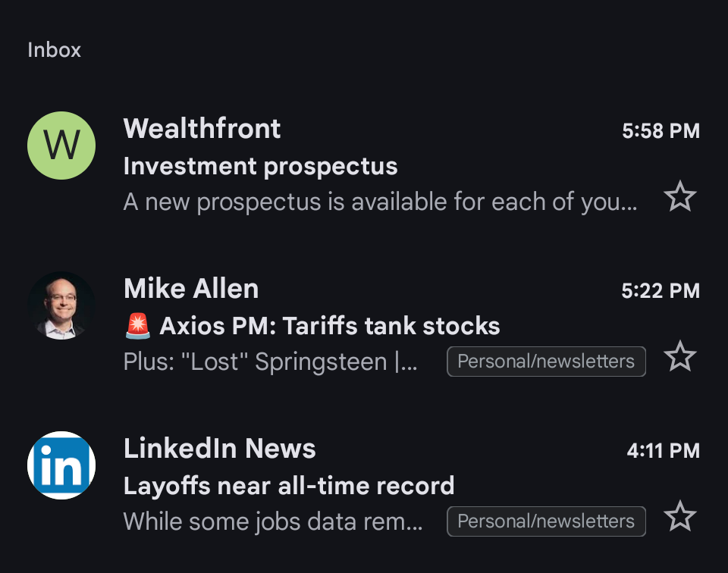Click the Inbox heading

pyautogui.click(x=54, y=49)
